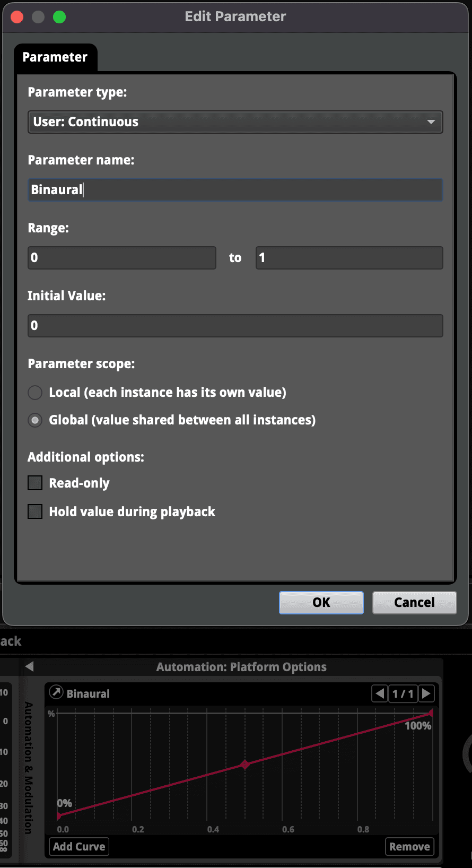The height and width of the screenshot is (868, 472).
Task: Click the Range upper bound field
Action: [x=348, y=257]
